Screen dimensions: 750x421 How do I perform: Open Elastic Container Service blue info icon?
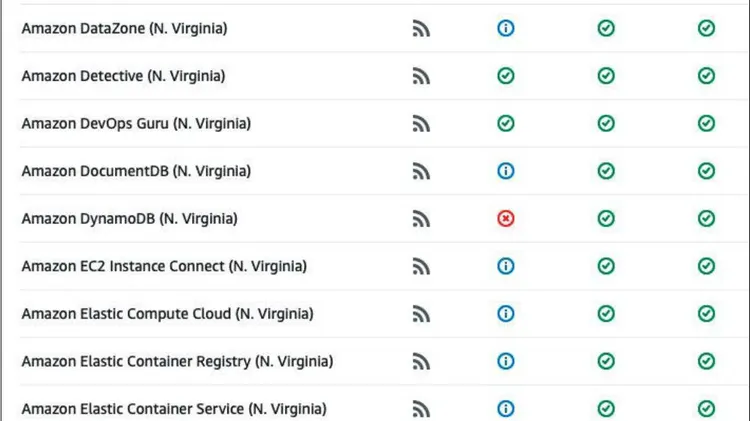coord(506,409)
